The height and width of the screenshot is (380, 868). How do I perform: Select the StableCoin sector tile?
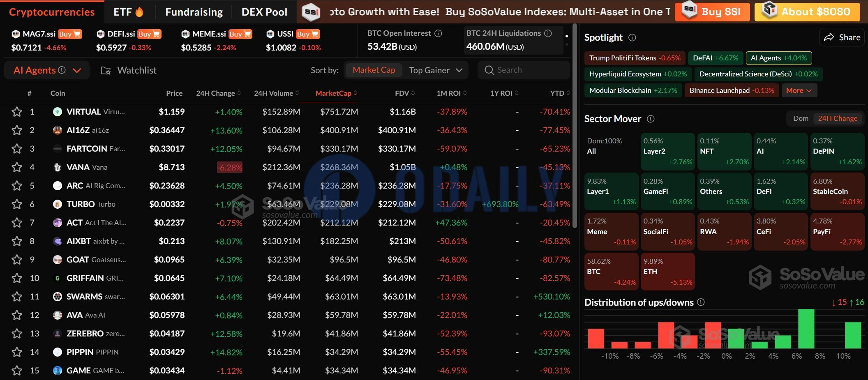click(837, 191)
